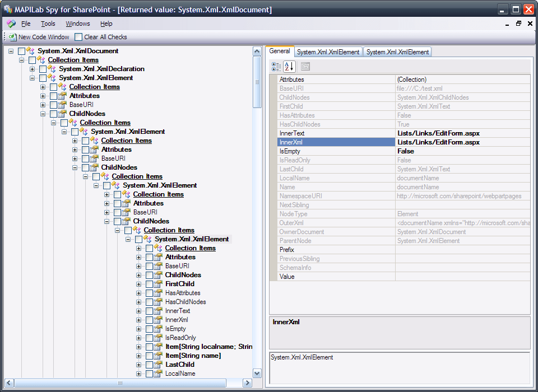Open the Windows menu
The width and height of the screenshot is (538, 392).
[x=78, y=24]
